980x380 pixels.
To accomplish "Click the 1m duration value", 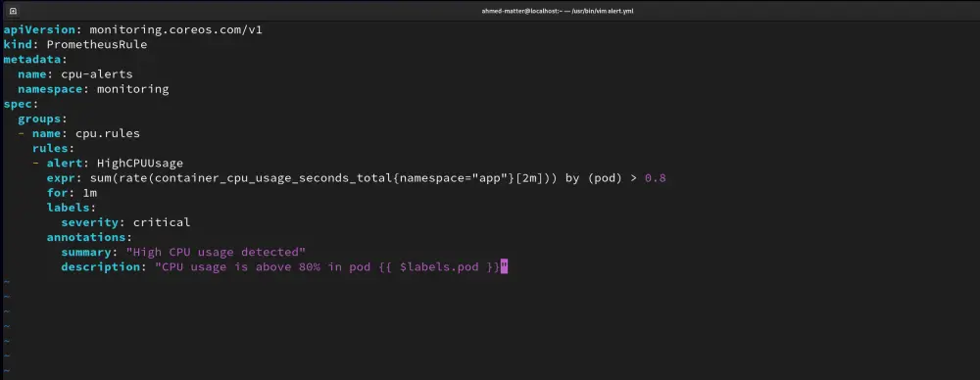I will tap(90, 193).
